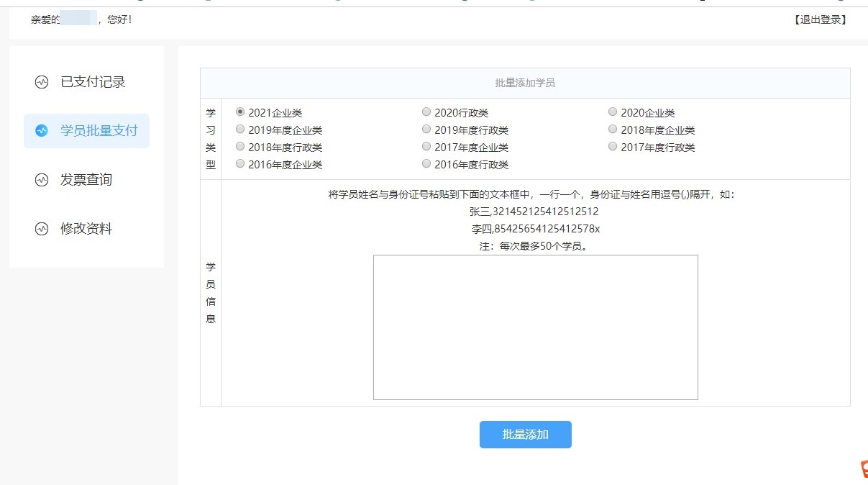The height and width of the screenshot is (485, 868).
Task: Select the 2018年度企业类 radio button
Action: click(613, 130)
